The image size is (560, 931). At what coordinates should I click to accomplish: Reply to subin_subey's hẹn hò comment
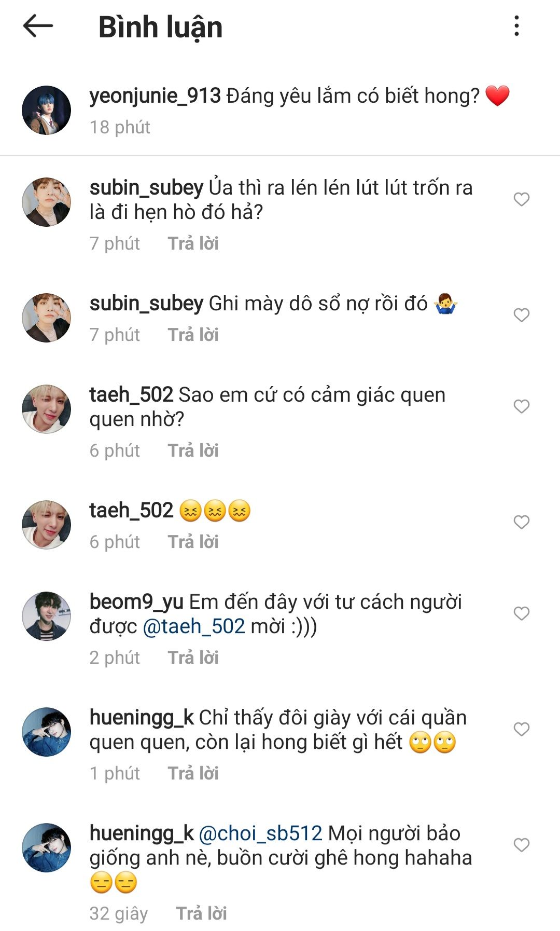coord(193,243)
